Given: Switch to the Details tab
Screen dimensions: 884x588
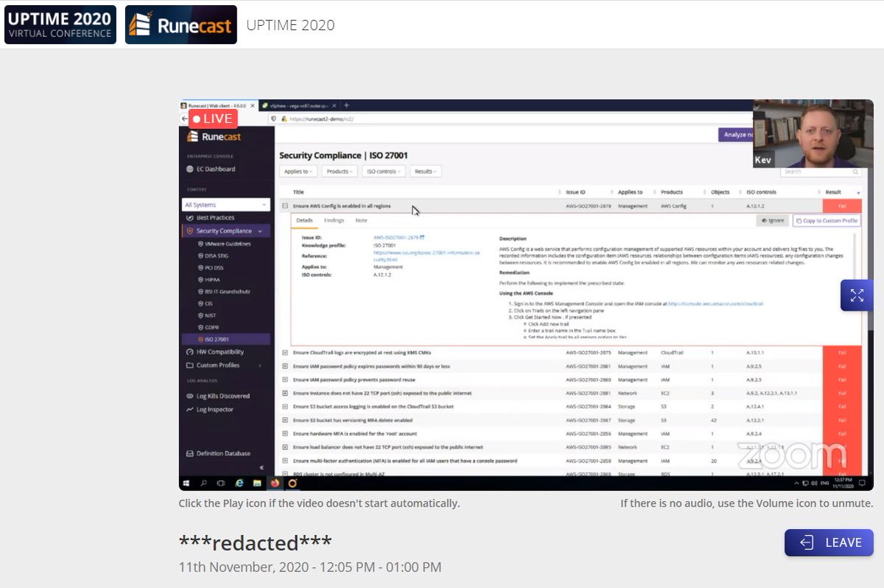Looking at the screenshot, I should [x=304, y=220].
